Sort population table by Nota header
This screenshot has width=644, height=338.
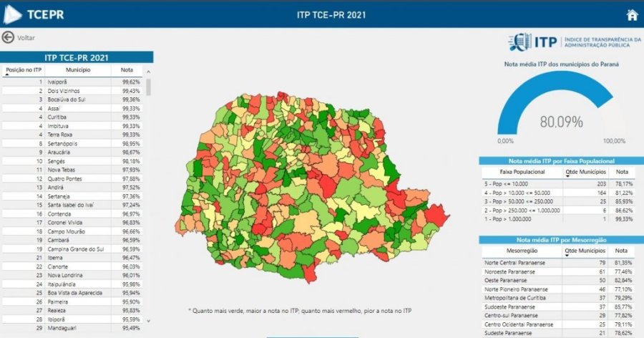click(x=622, y=172)
